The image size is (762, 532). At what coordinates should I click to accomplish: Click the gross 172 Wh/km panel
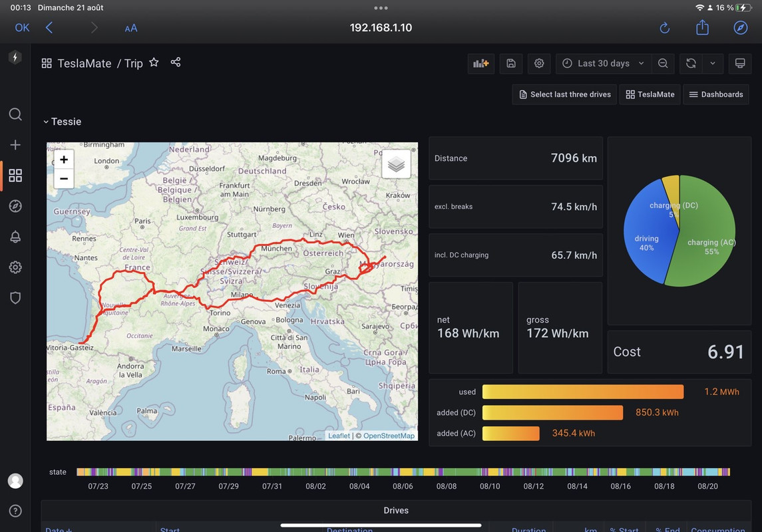pos(560,328)
